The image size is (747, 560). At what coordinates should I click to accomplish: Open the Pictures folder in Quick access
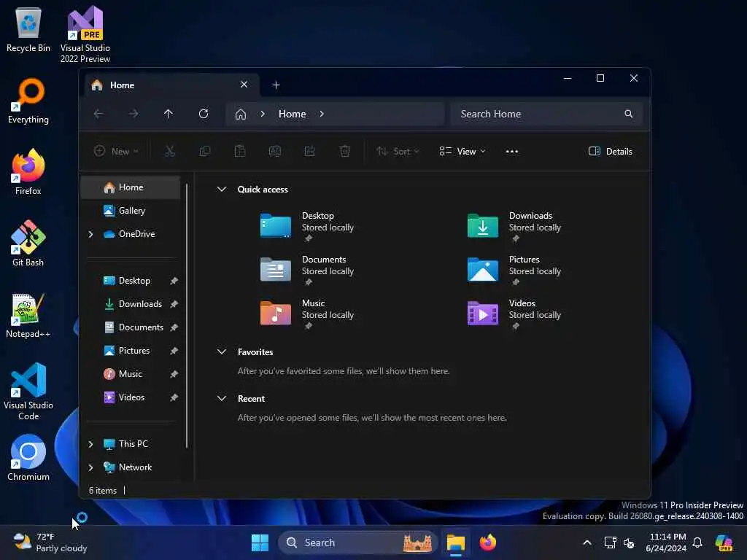pos(514,270)
